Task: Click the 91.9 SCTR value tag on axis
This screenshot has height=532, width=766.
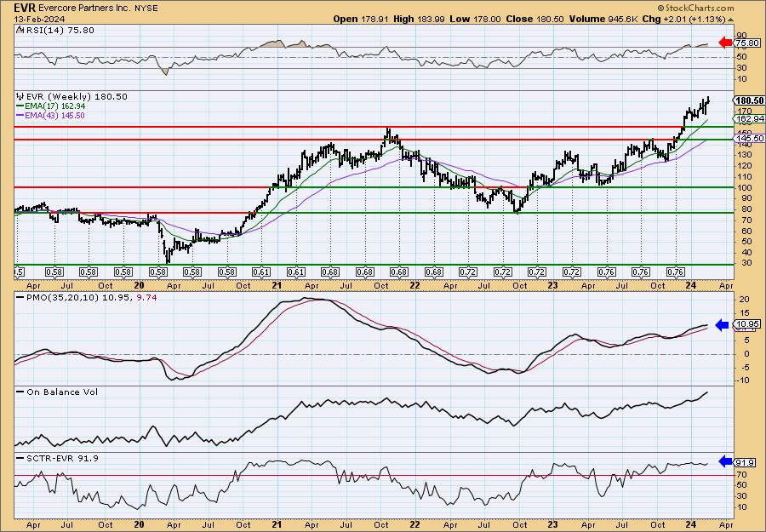Action: pos(746,462)
